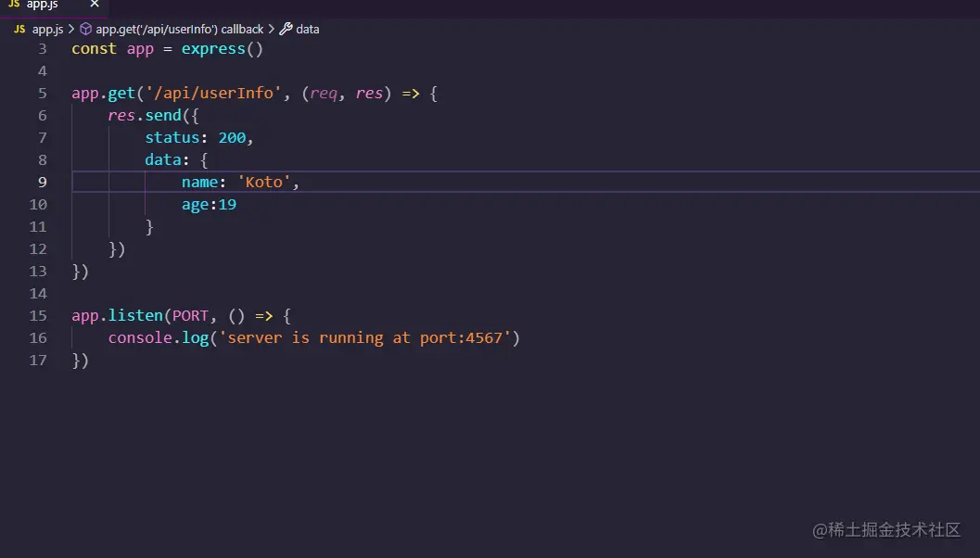Viewport: 980px width, 558px height.
Task: Click the status value 200
Action: 232,138
